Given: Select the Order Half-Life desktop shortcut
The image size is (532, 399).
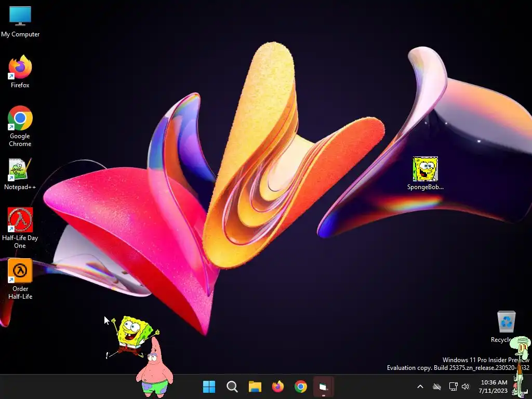Looking at the screenshot, I should point(20,279).
